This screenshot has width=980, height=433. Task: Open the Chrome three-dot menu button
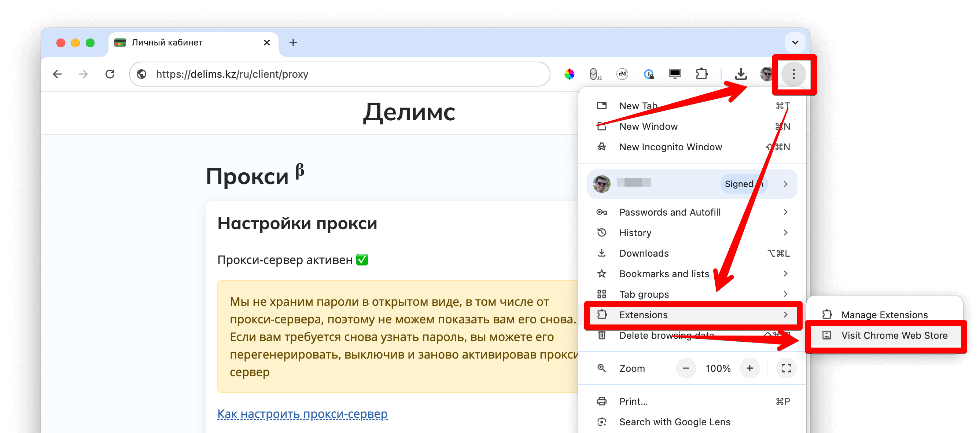[x=793, y=74]
